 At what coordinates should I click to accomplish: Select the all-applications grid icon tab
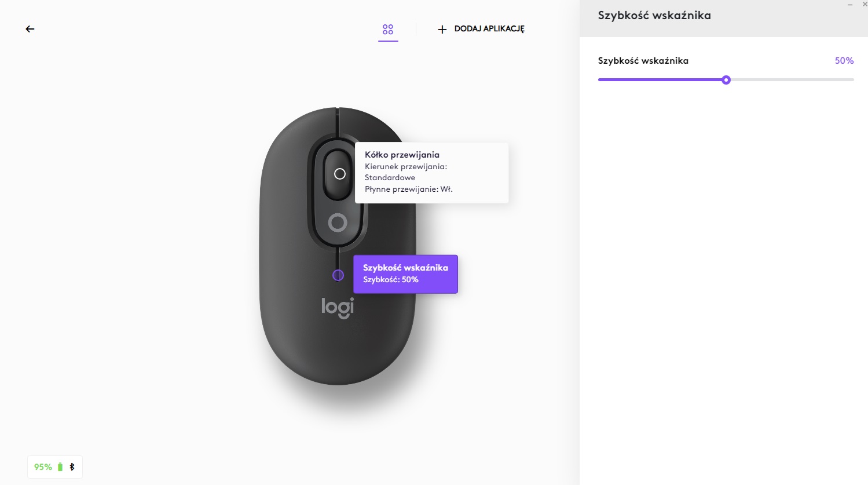(x=388, y=29)
